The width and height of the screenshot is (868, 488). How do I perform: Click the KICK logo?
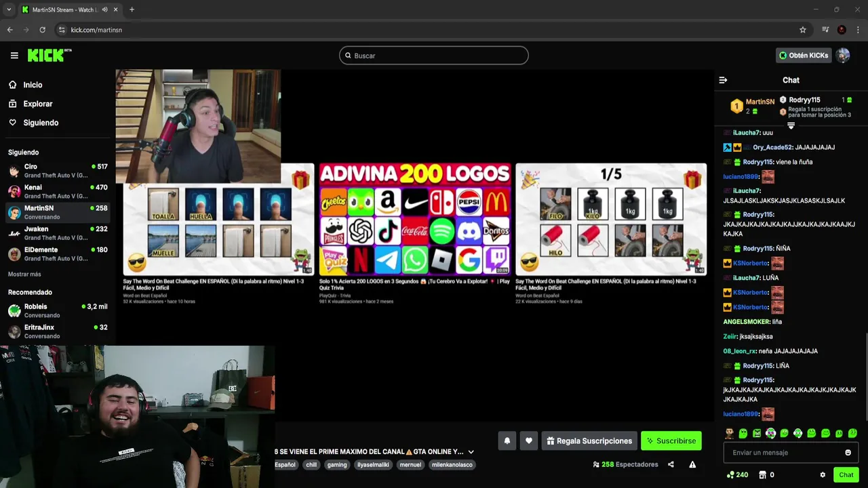pos(50,55)
